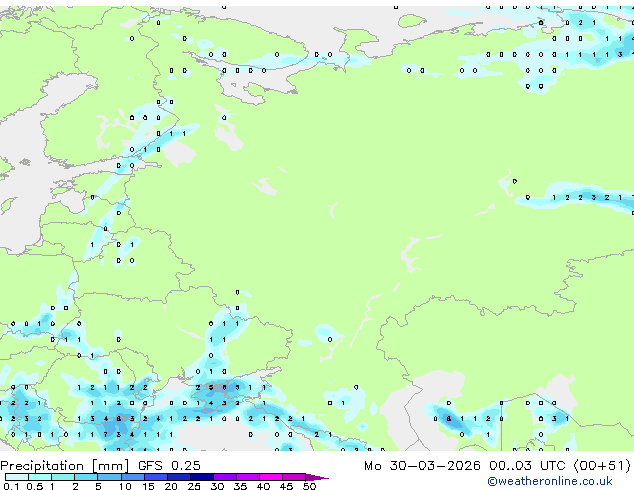Click the 40–45 mm magenta swatch
Screen dimensions: 634x490
(271, 477)
